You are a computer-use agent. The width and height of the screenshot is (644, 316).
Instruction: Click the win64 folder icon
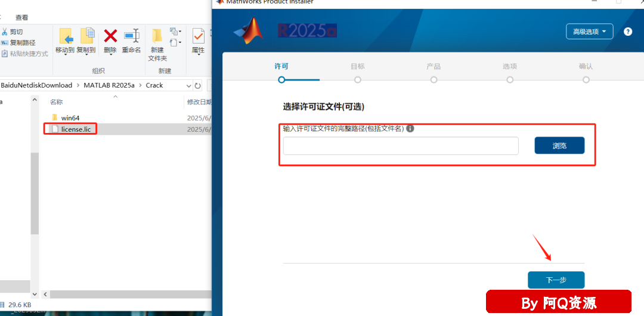[x=55, y=117]
